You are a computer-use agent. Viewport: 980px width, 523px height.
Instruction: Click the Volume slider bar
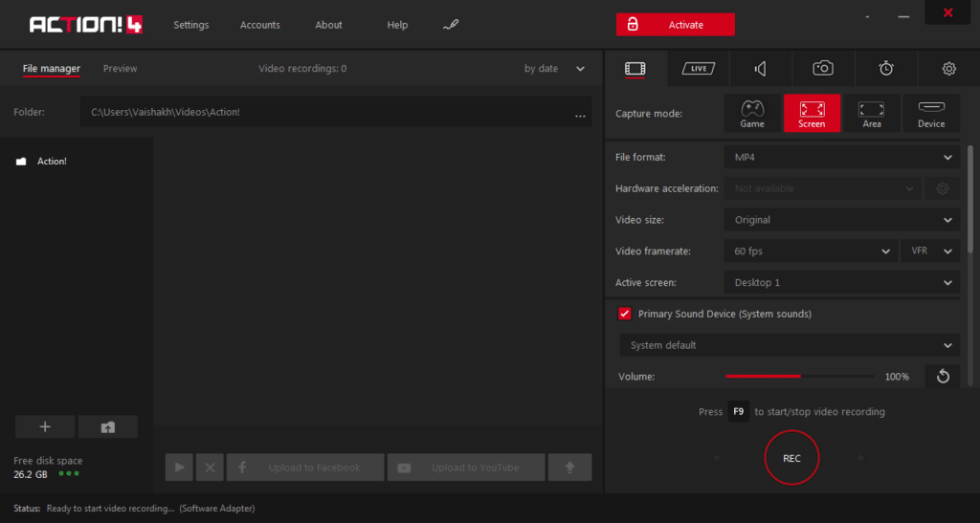tap(800, 377)
